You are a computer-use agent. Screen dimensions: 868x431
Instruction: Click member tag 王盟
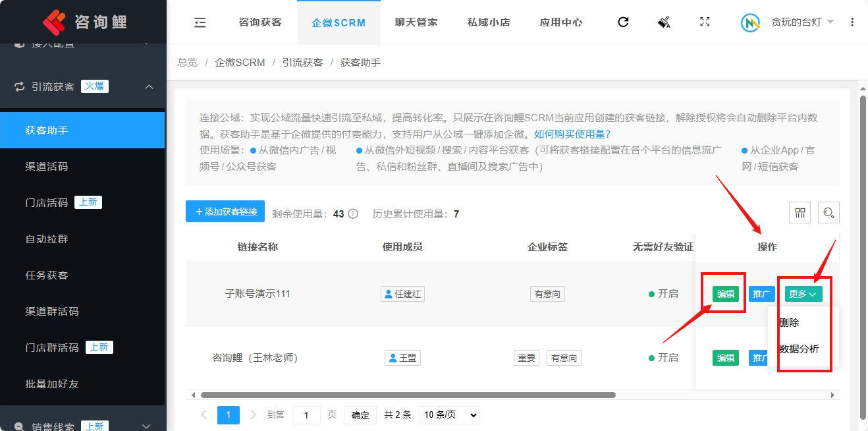[x=402, y=358]
